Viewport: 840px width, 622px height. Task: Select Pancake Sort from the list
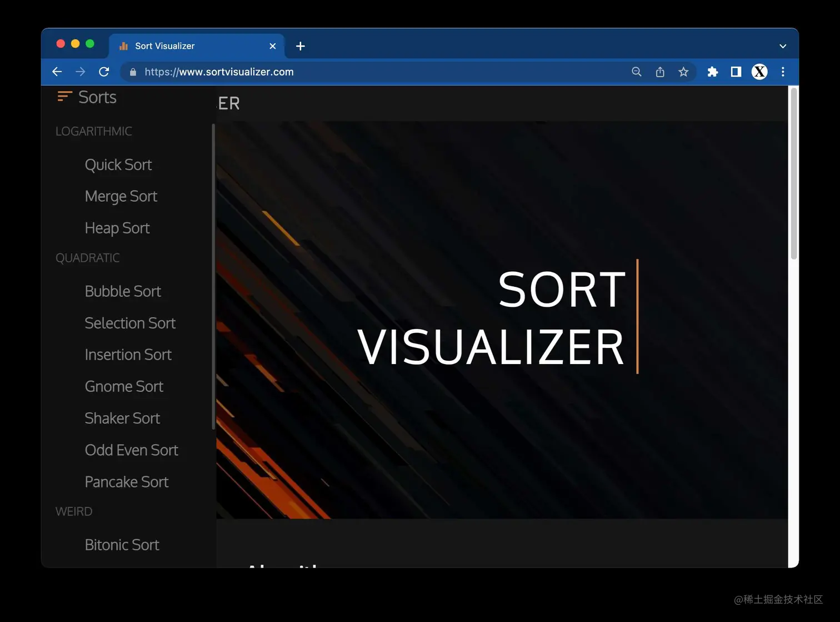click(x=127, y=482)
